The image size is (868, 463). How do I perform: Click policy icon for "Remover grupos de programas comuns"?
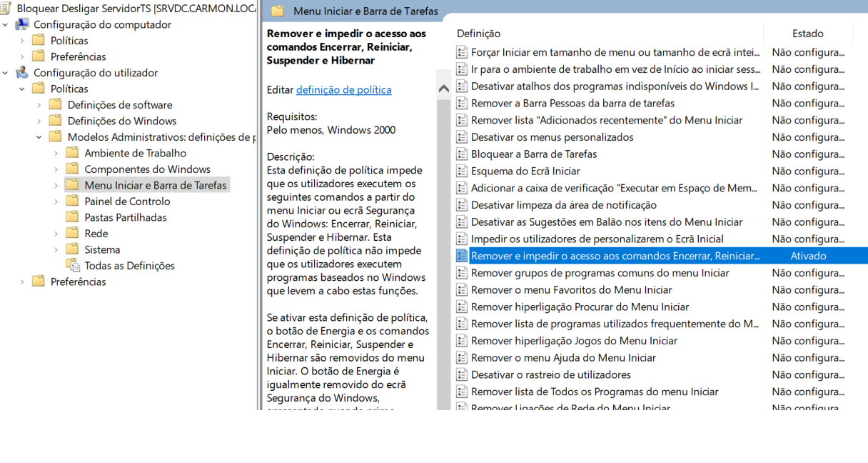pyautogui.click(x=462, y=273)
